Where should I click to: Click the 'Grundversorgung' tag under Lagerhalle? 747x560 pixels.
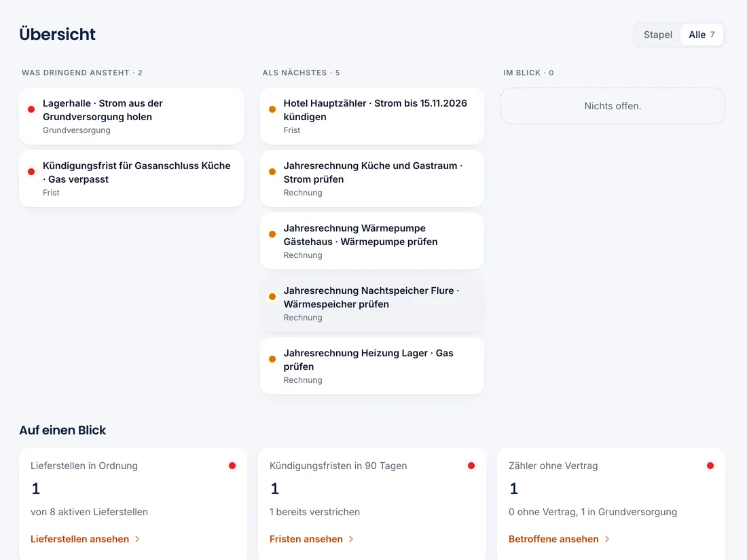click(x=77, y=130)
